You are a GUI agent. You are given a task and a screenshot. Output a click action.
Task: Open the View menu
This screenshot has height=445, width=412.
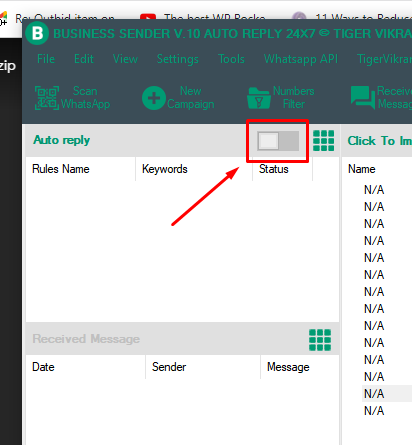pos(125,59)
